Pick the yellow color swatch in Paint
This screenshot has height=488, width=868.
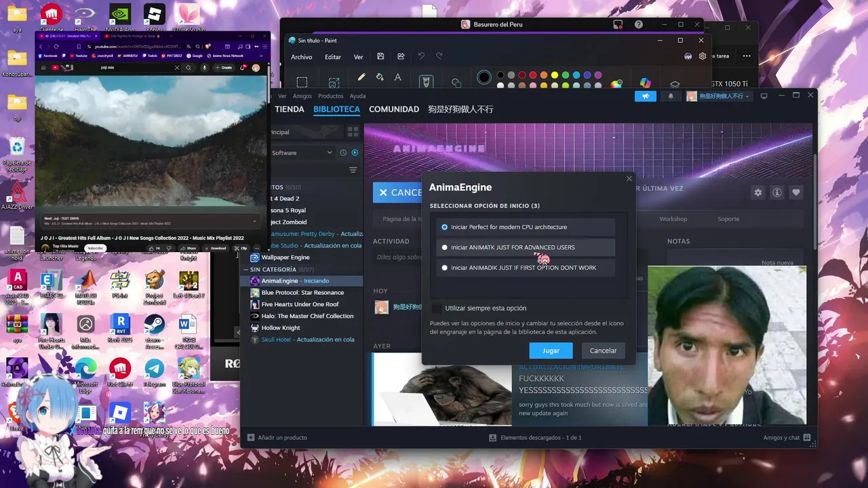555,75
